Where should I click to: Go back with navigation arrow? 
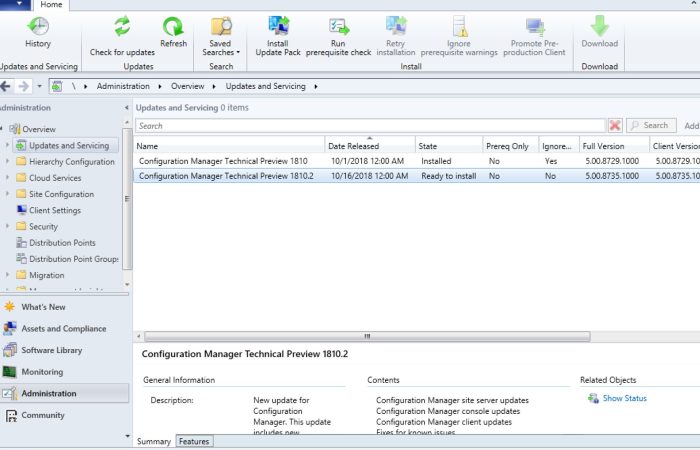(x=5, y=86)
